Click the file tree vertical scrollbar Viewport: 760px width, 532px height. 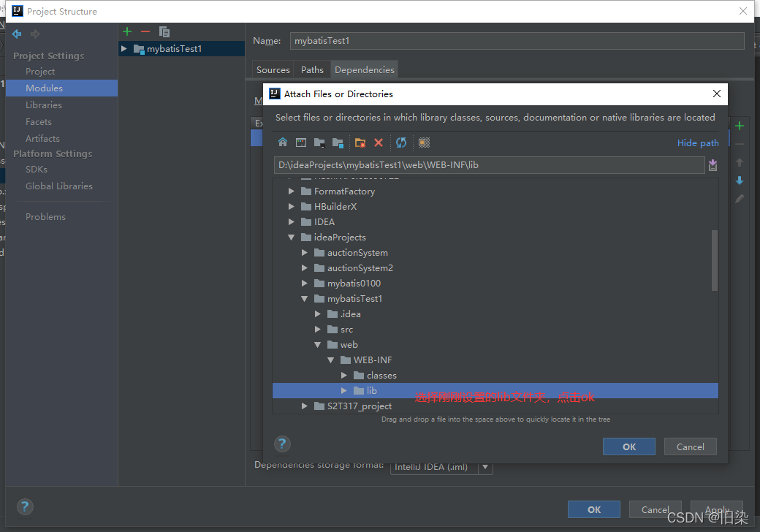[x=714, y=260]
